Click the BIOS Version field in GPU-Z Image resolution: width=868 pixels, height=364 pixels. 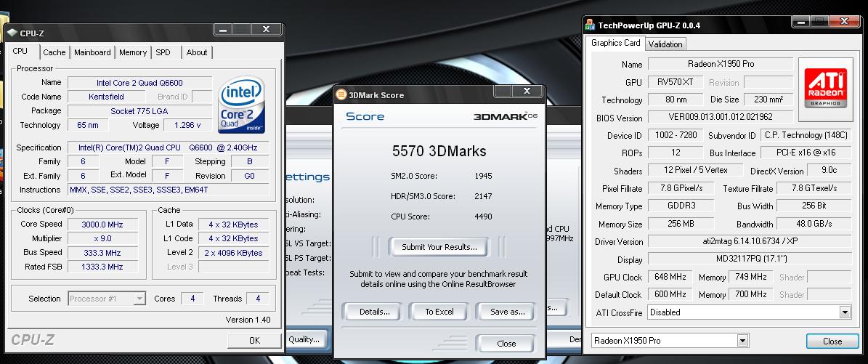pos(721,118)
